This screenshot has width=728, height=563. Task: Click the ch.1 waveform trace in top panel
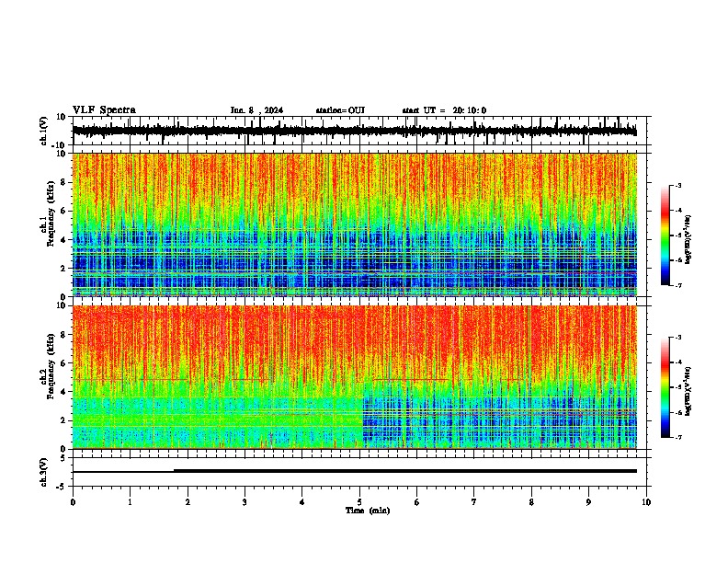click(355, 131)
